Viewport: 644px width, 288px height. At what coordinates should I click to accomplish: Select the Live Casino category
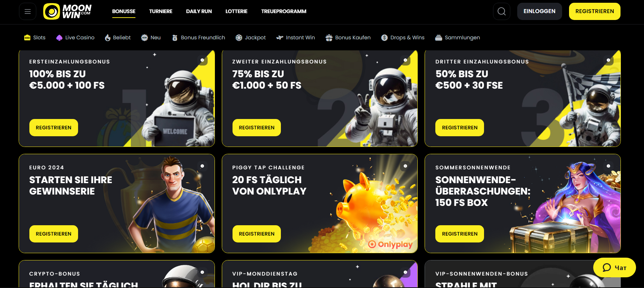[x=75, y=38]
